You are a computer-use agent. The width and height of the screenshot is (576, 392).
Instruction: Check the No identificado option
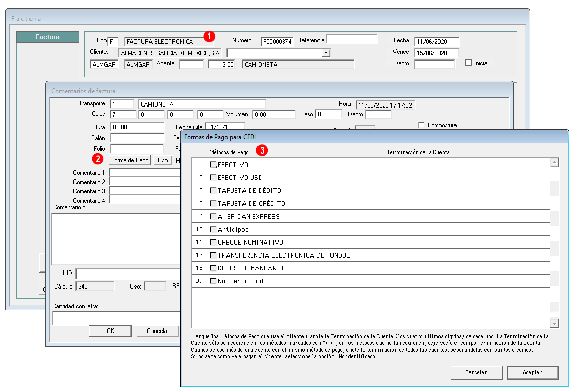coord(213,281)
